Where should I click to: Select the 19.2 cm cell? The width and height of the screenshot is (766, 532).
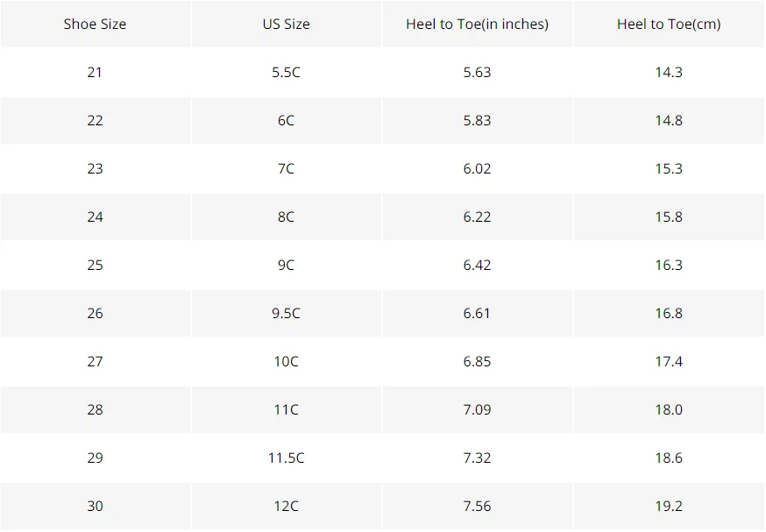click(x=669, y=506)
